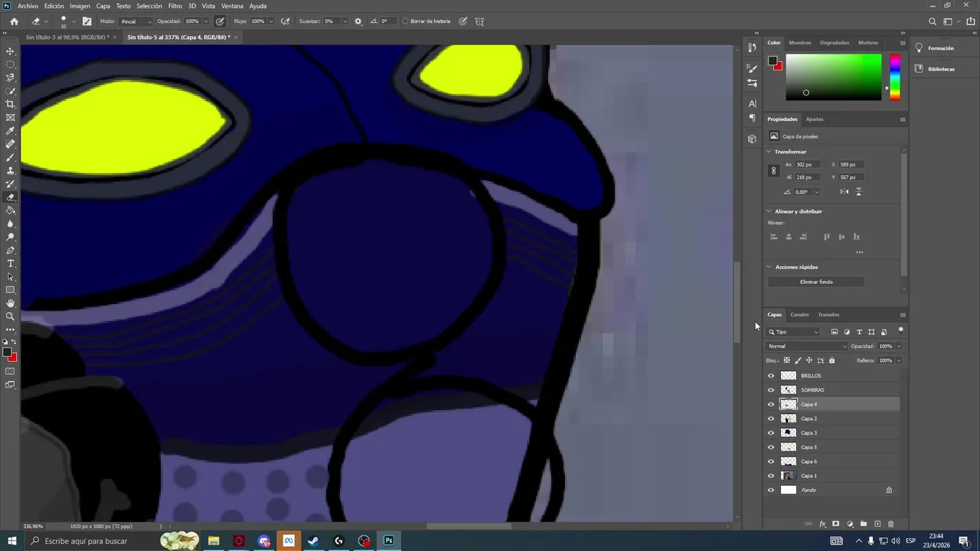
Task: Lock all layer attributes icon
Action: [831, 360]
